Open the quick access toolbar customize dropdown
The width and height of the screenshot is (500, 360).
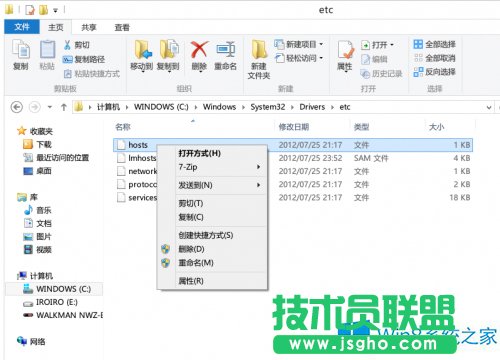(55, 11)
